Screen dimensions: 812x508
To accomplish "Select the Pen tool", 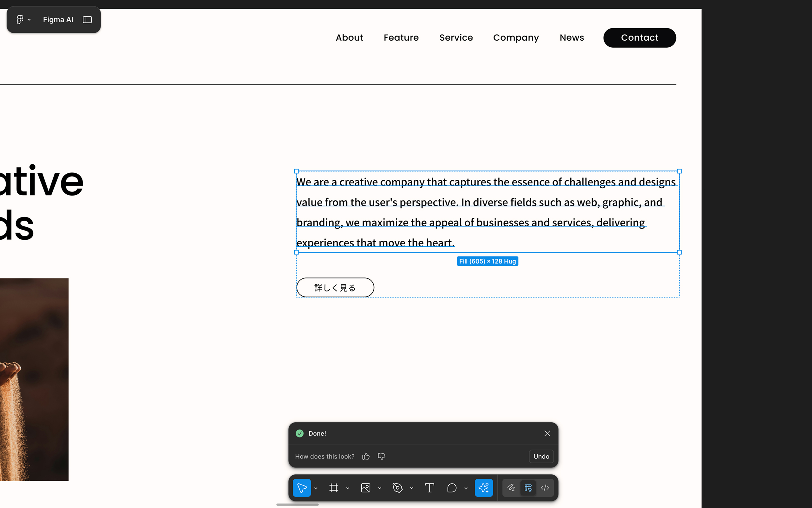I will 397,487.
